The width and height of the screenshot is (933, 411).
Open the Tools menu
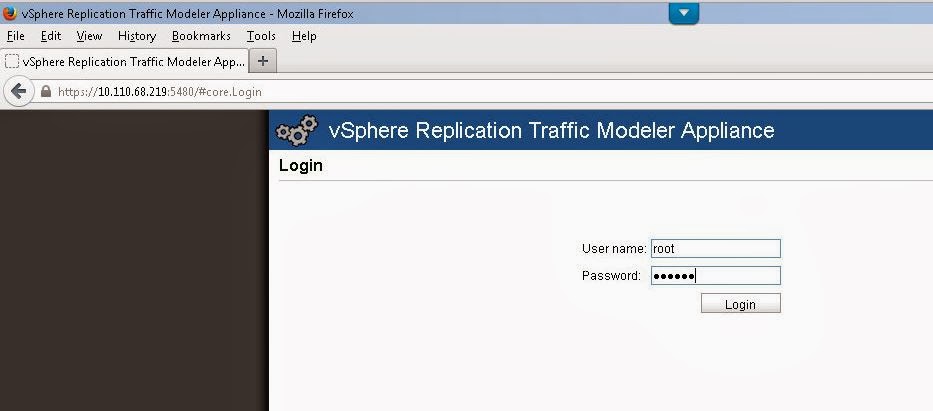tap(261, 36)
